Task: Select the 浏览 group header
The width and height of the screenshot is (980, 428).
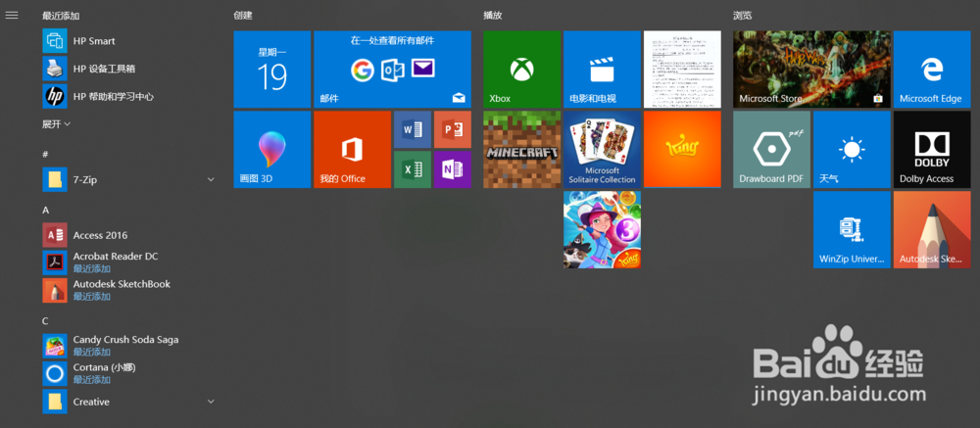Action: tap(743, 15)
